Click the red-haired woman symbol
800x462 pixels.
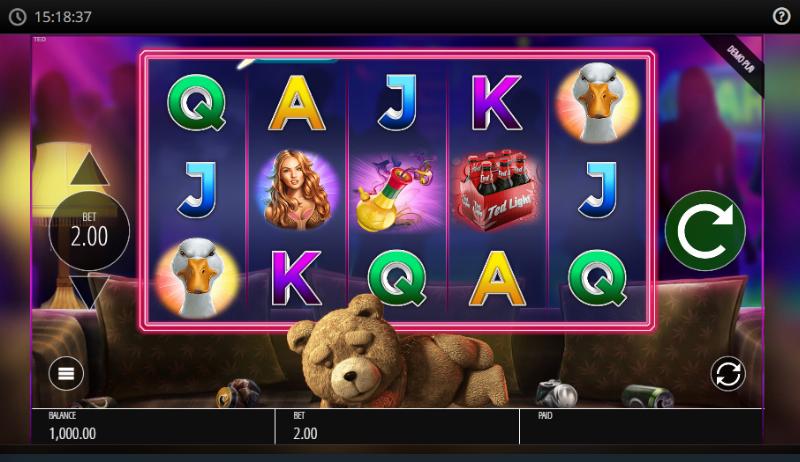pos(296,189)
